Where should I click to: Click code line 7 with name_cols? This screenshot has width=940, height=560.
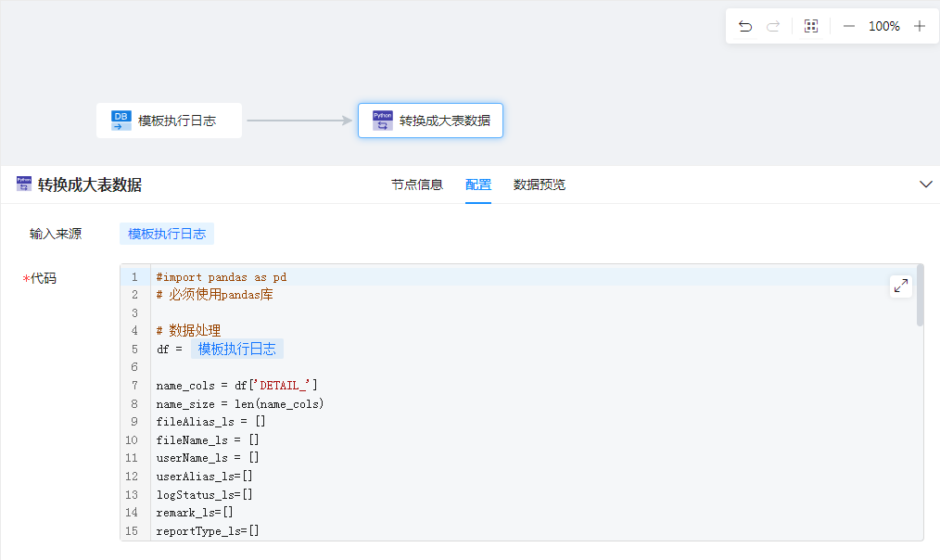point(237,385)
